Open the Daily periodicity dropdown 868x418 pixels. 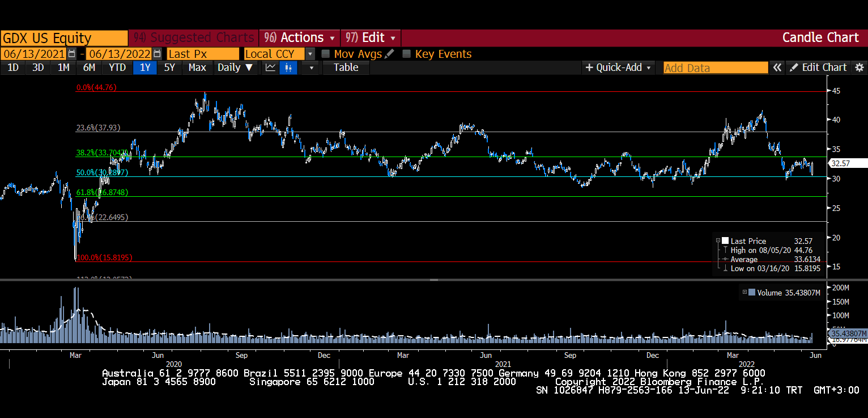point(235,67)
